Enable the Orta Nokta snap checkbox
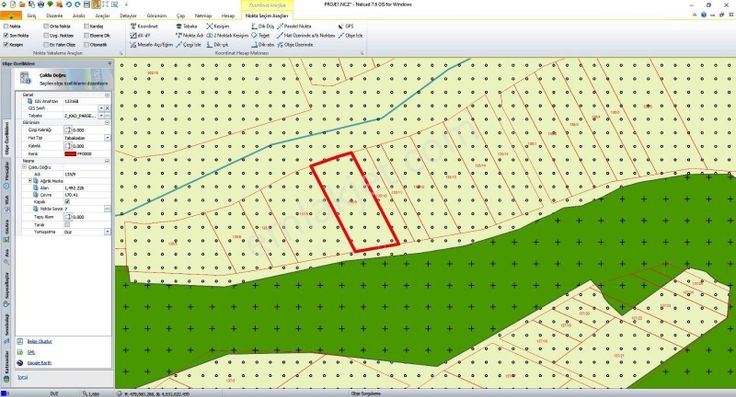736x397 pixels. coord(46,26)
